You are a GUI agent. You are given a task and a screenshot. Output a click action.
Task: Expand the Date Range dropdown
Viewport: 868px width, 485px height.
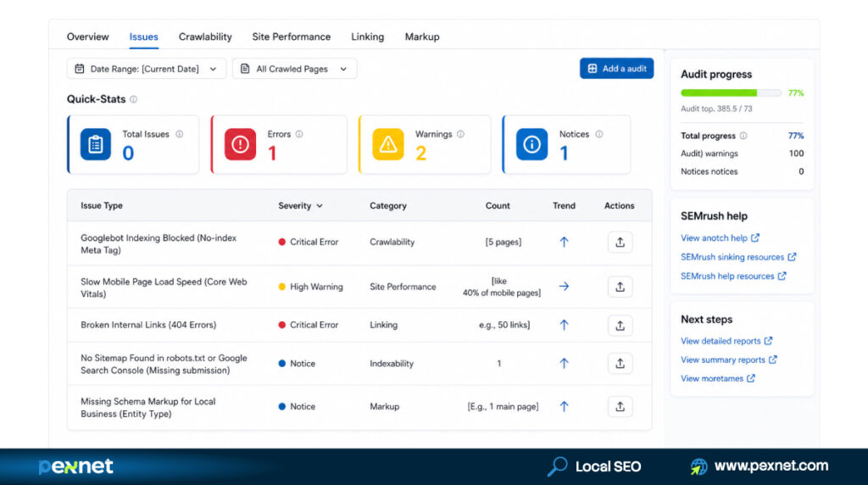point(147,69)
